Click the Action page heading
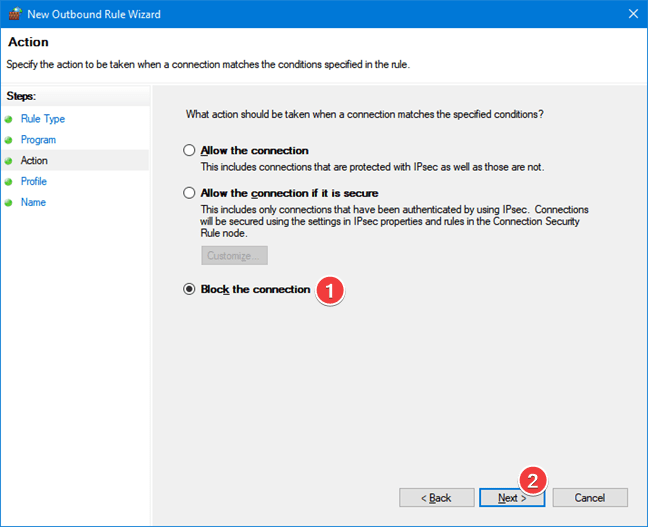 [28, 42]
